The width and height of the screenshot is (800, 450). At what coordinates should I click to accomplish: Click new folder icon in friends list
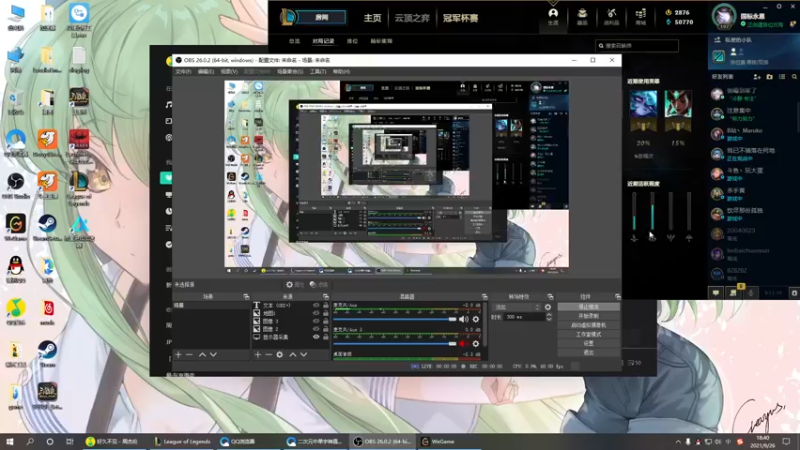(769, 77)
